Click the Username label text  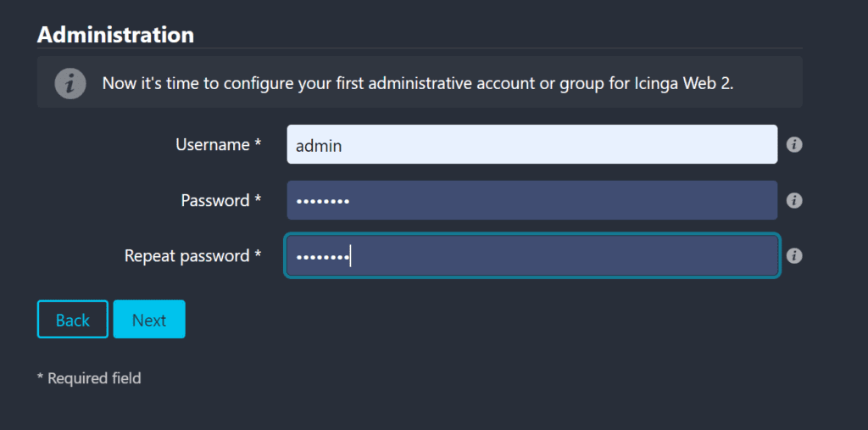pyautogui.click(x=212, y=145)
